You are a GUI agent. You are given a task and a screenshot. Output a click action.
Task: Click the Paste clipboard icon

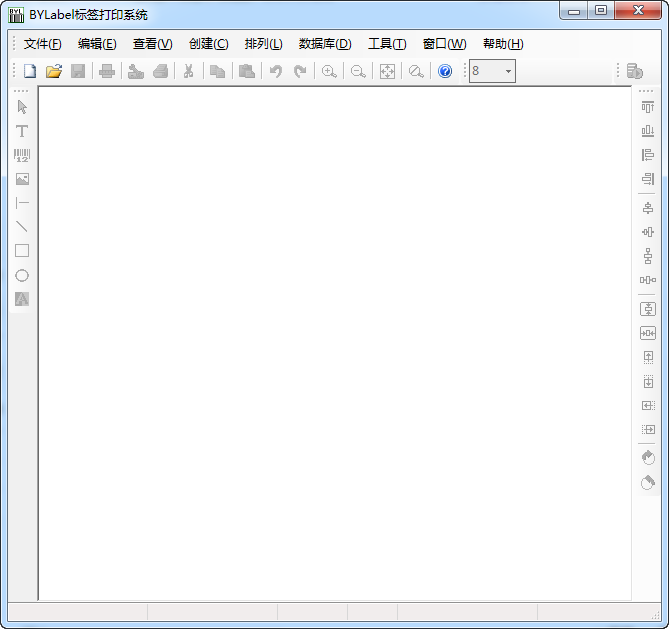247,71
